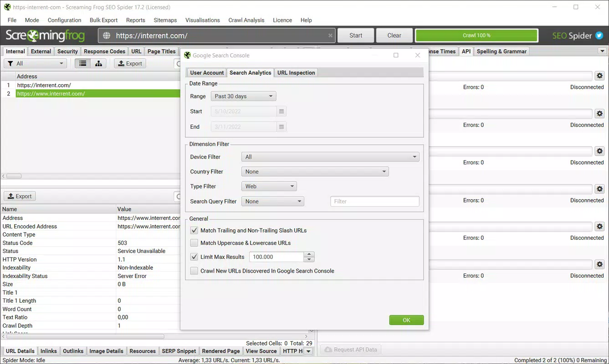The height and width of the screenshot is (364, 609).
Task: Open Start date calendar picker
Action: 281,111
